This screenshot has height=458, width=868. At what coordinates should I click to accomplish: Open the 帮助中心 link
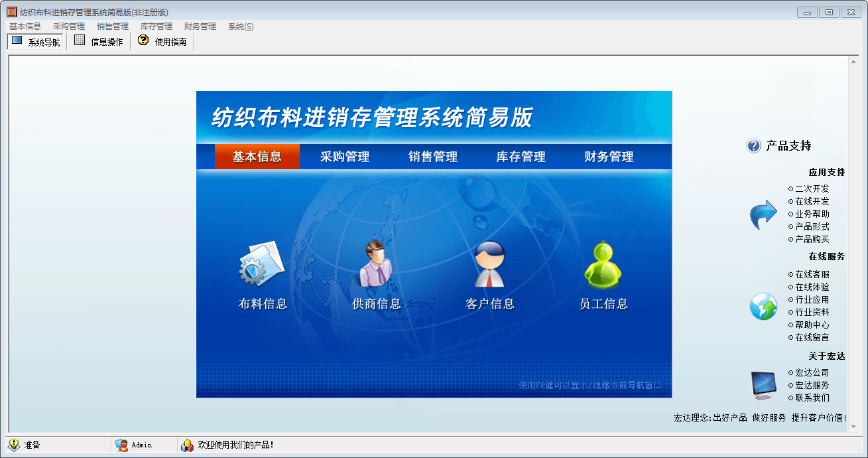(x=812, y=325)
